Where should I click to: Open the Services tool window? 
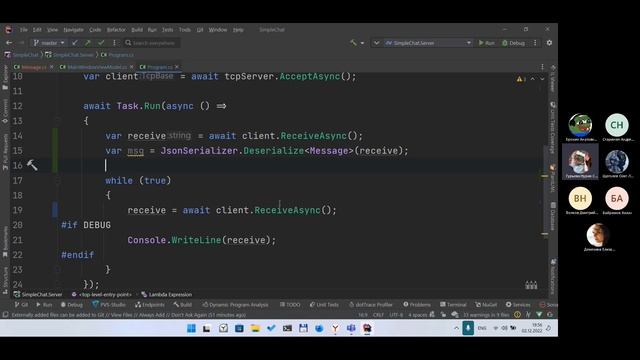(x=518, y=304)
